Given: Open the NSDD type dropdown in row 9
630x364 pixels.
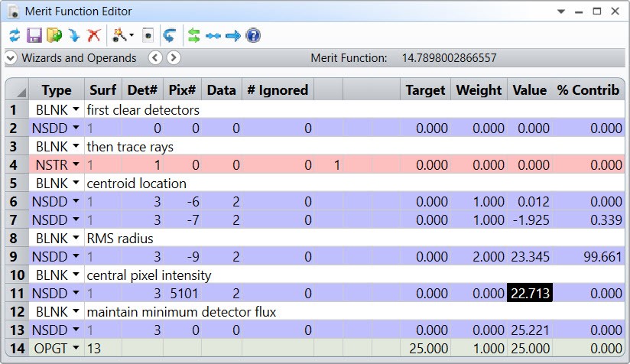Looking at the screenshot, I should point(76,256).
